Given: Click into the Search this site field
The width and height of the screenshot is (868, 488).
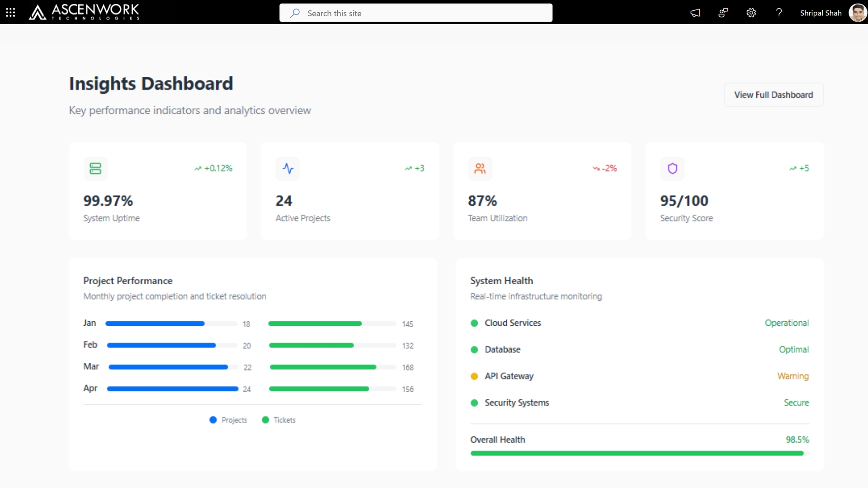Looking at the screenshot, I should (416, 13).
